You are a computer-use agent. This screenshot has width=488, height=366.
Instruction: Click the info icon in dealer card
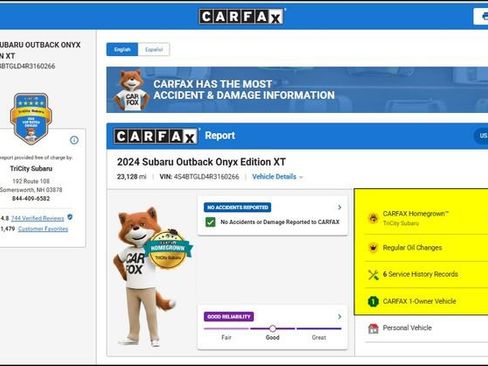coord(74,140)
